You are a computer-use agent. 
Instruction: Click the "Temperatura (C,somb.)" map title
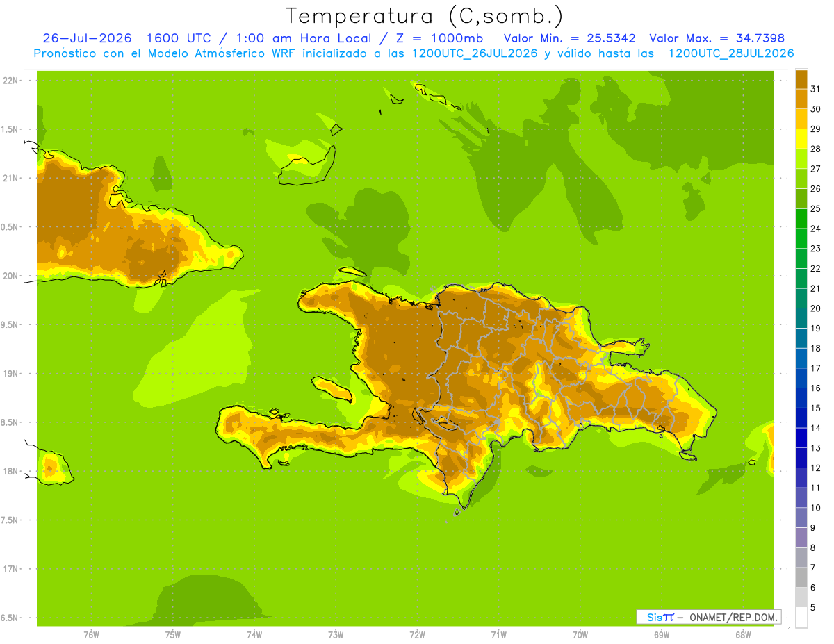(425, 16)
